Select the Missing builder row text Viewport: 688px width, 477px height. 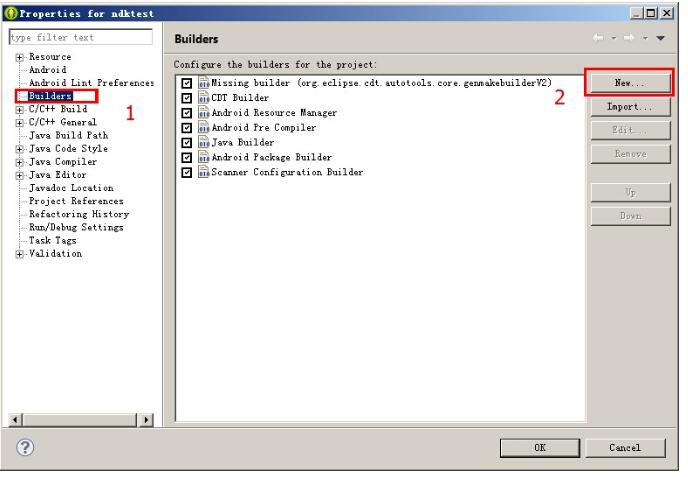[x=381, y=83]
